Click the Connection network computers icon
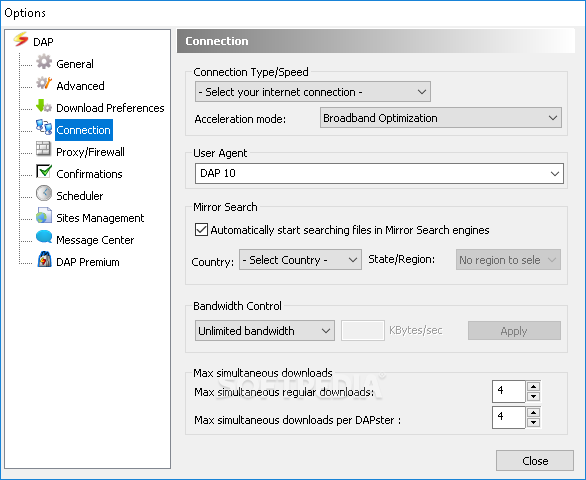586x480 pixels. click(x=44, y=127)
